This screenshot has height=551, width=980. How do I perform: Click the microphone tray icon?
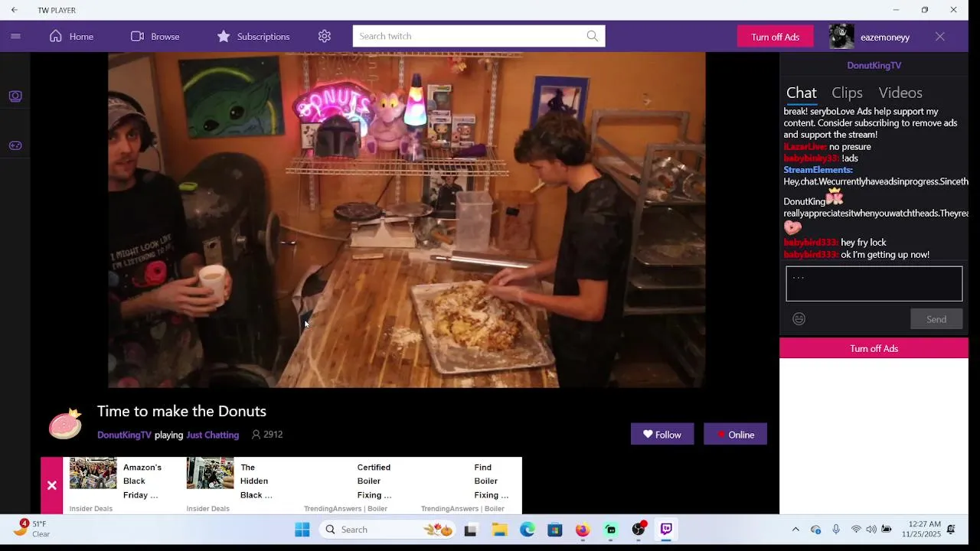tap(836, 530)
